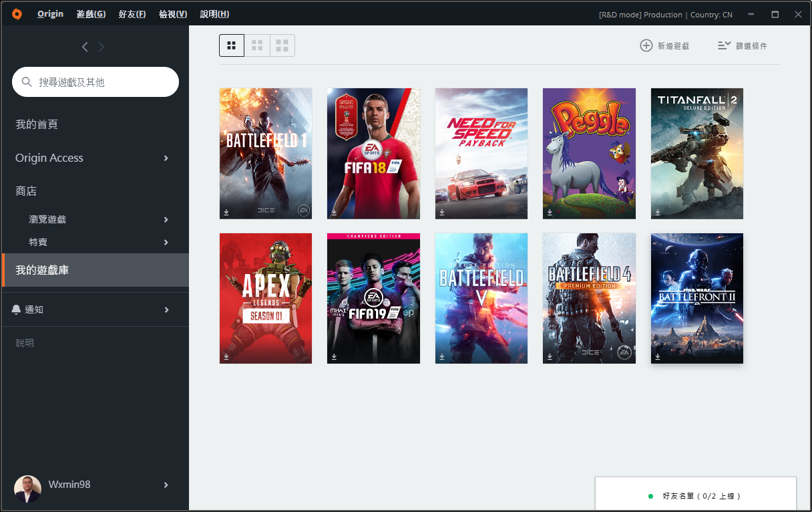Open the 檢視(V) menu
812x512 pixels.
(173, 14)
